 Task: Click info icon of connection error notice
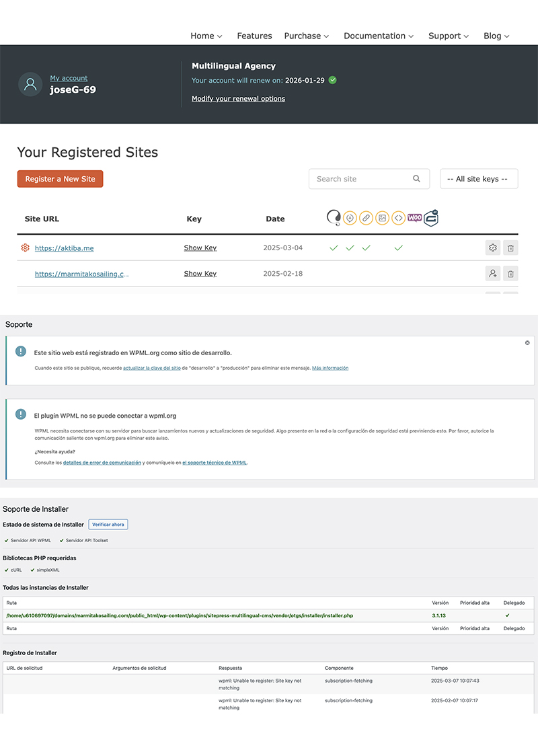(21, 414)
